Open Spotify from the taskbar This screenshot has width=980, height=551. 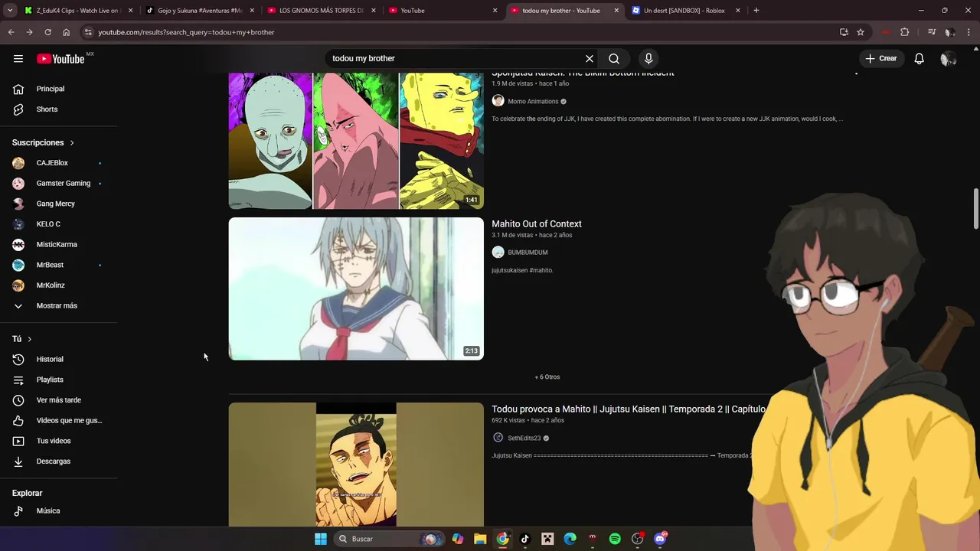click(x=615, y=539)
